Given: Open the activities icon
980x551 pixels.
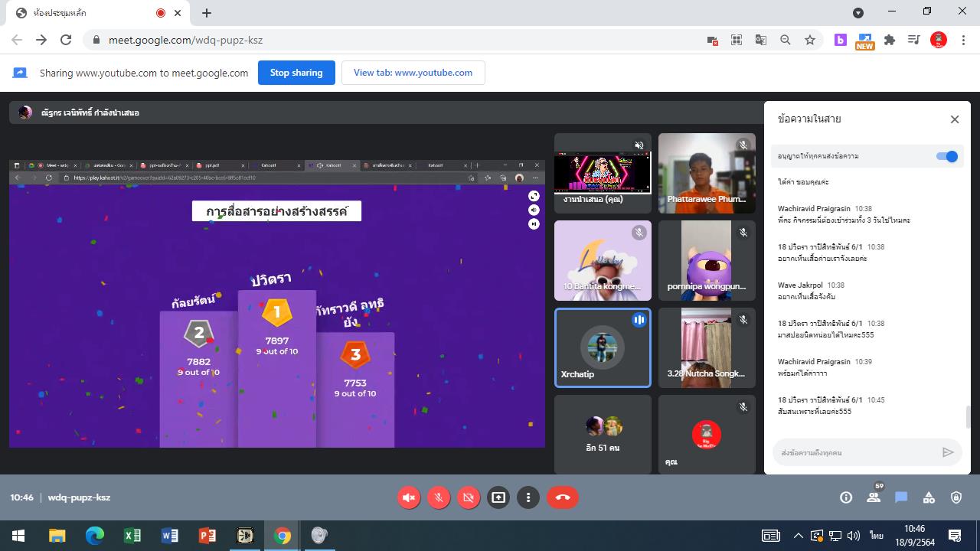Looking at the screenshot, I should (929, 497).
